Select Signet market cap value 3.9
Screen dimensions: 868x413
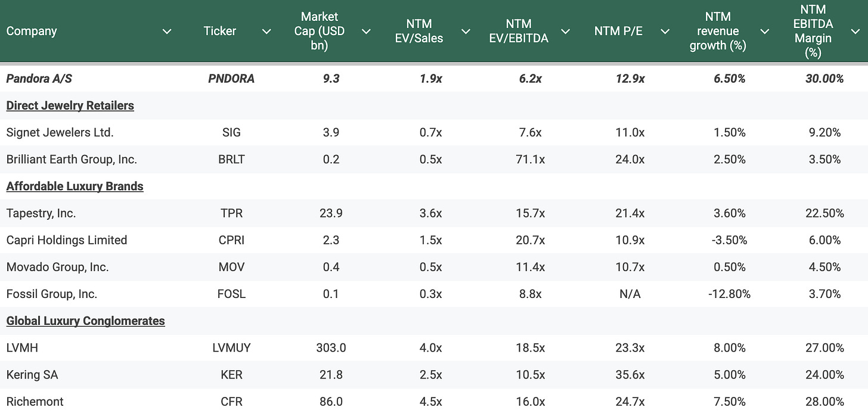[x=331, y=132]
